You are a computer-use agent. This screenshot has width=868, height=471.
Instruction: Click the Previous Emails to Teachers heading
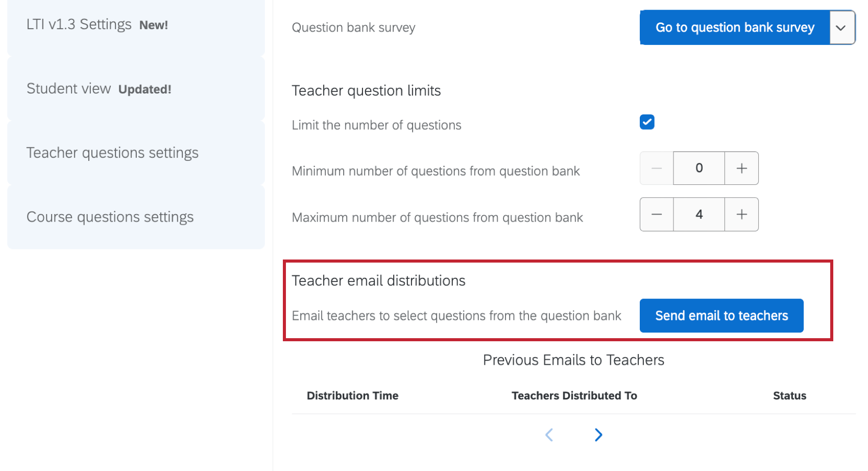(573, 360)
